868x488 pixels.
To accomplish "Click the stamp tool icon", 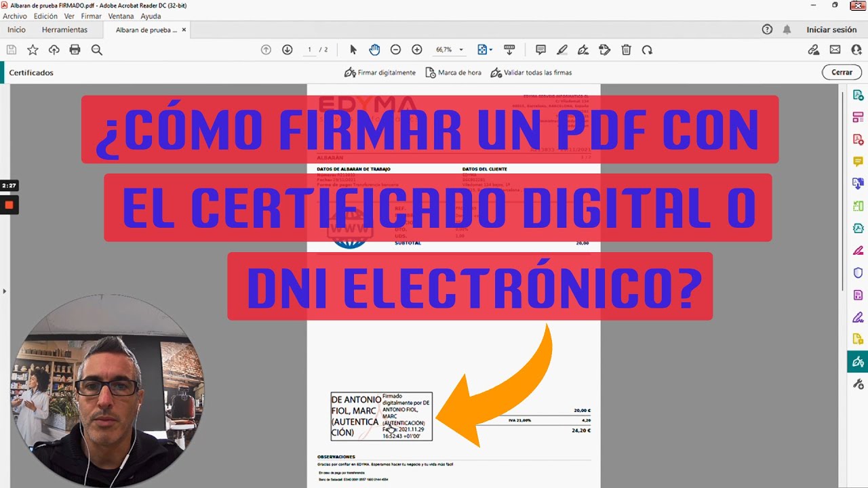I will click(605, 49).
